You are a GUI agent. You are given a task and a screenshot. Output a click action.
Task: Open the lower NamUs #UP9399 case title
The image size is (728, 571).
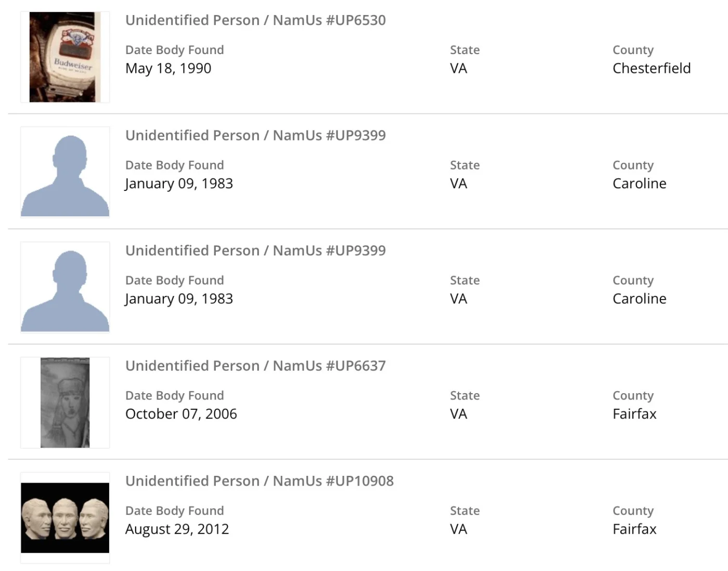[255, 251]
